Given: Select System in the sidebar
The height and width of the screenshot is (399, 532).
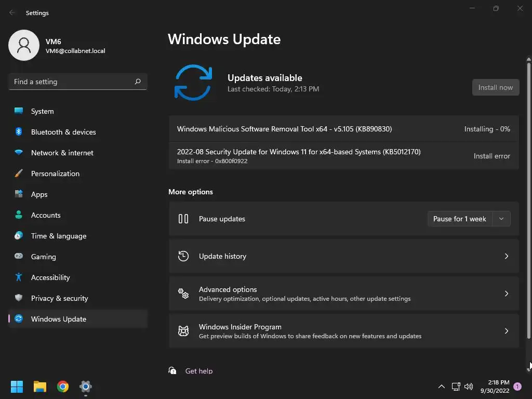Looking at the screenshot, I should 43,111.
